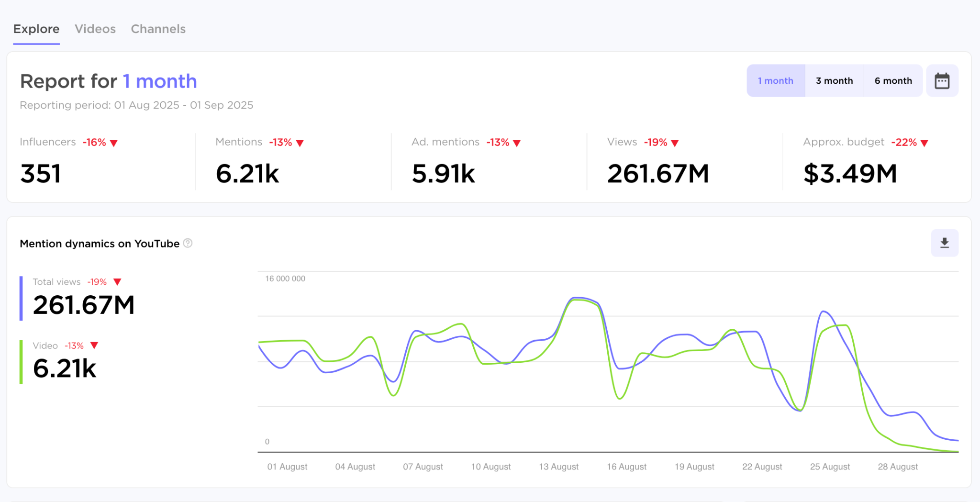The height and width of the screenshot is (502, 980).
Task: Switch to the Videos tab
Action: pyautogui.click(x=95, y=29)
